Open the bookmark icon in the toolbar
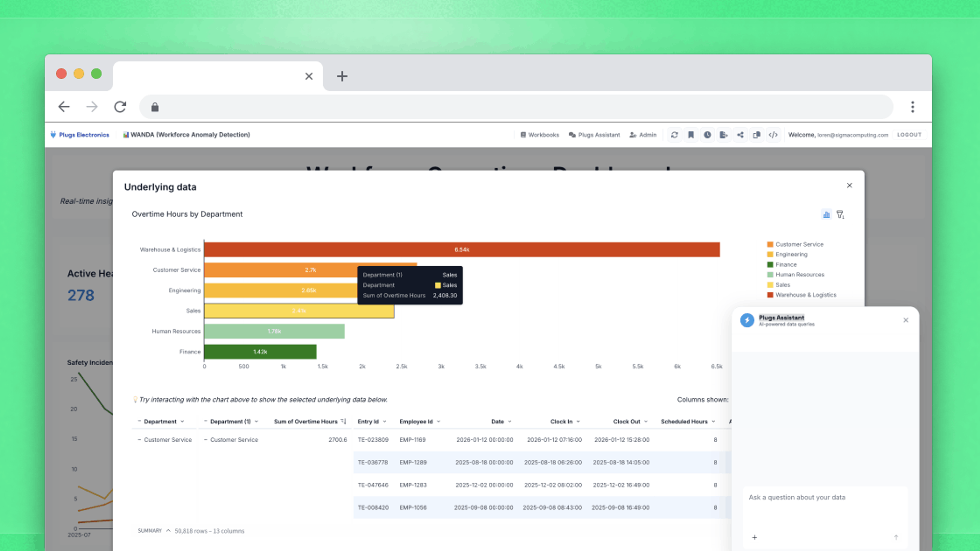 tap(691, 135)
